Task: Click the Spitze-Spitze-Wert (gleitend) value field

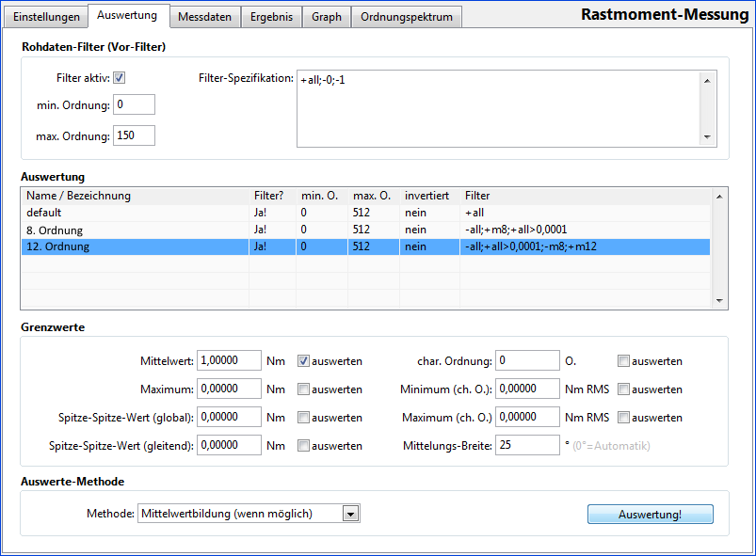Action: click(229, 445)
